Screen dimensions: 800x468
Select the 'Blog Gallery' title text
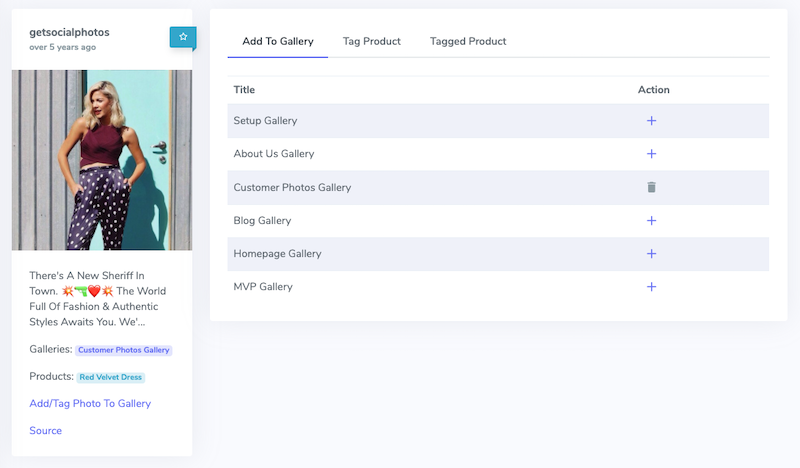point(262,220)
